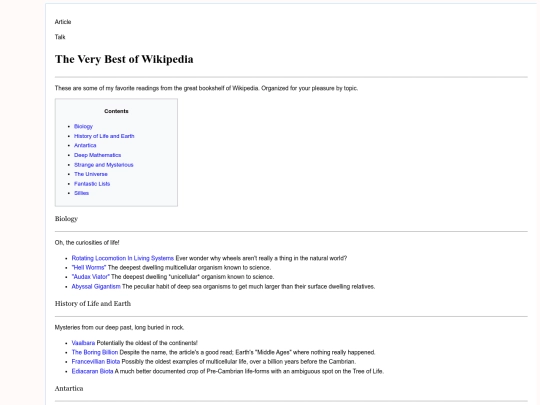The height and width of the screenshot is (405, 540).
Task: Click the Antartica section heading
Action: tap(69, 388)
